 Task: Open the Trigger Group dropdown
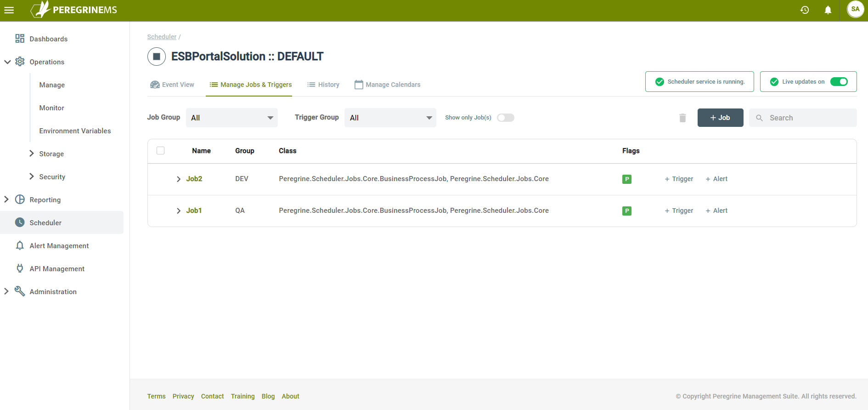[390, 118]
